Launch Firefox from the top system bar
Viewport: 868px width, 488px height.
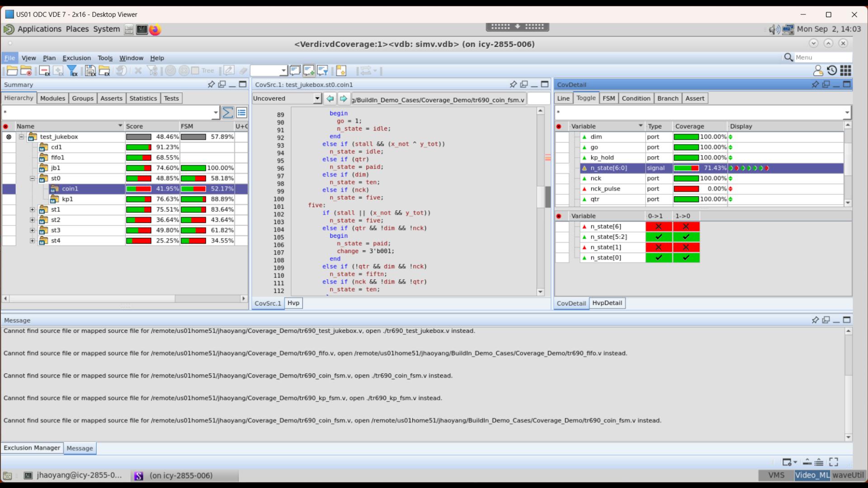[x=155, y=29]
